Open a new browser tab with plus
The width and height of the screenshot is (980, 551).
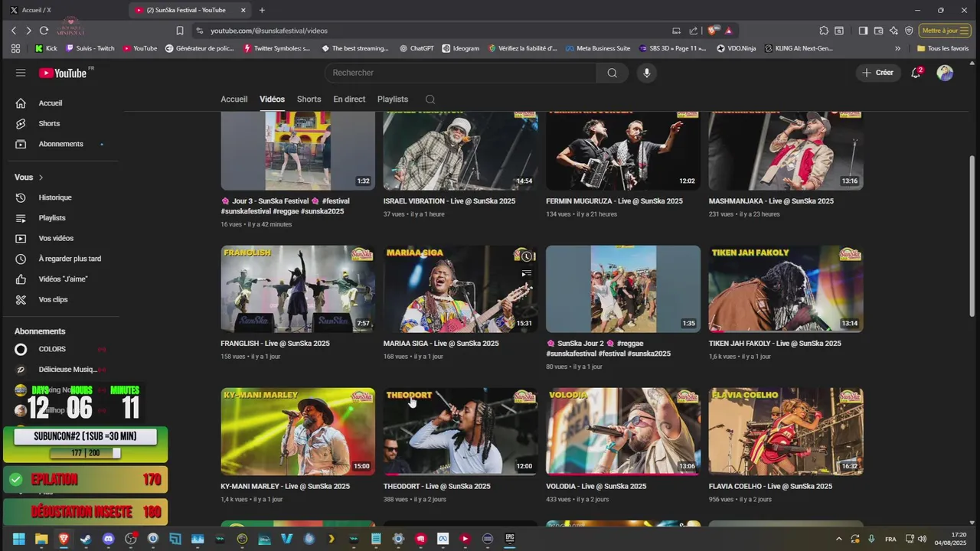coord(262,10)
